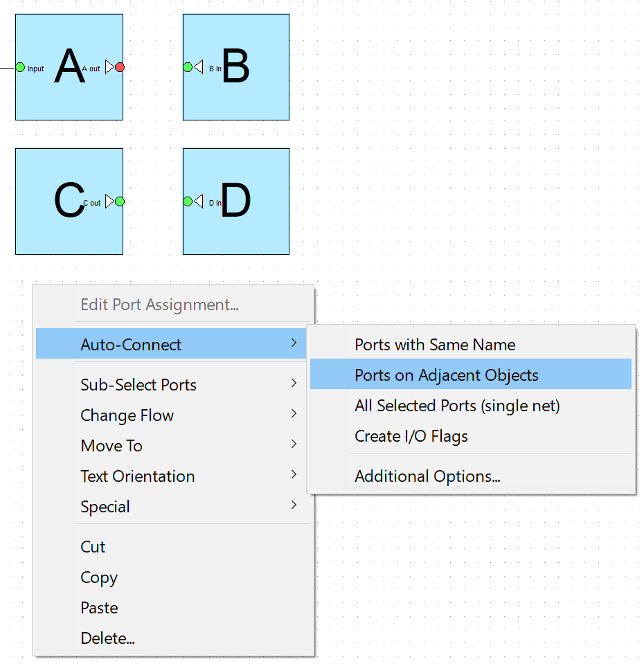This screenshot has width=644, height=666.
Task: Click the B In flow arrow triangle
Action: coord(198,67)
